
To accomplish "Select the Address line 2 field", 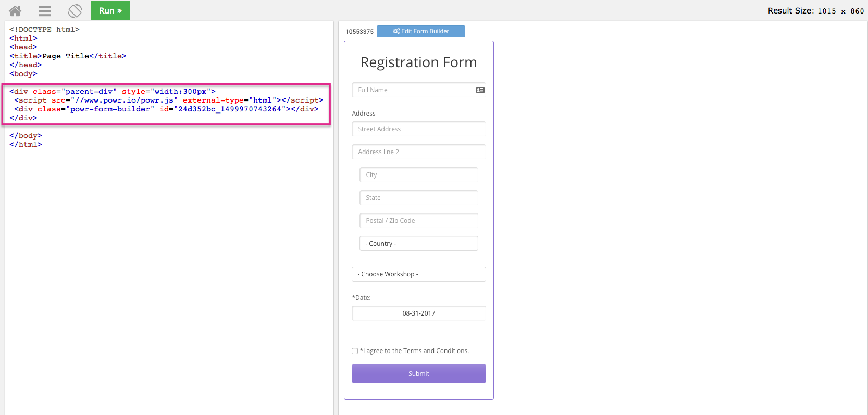I will (419, 152).
